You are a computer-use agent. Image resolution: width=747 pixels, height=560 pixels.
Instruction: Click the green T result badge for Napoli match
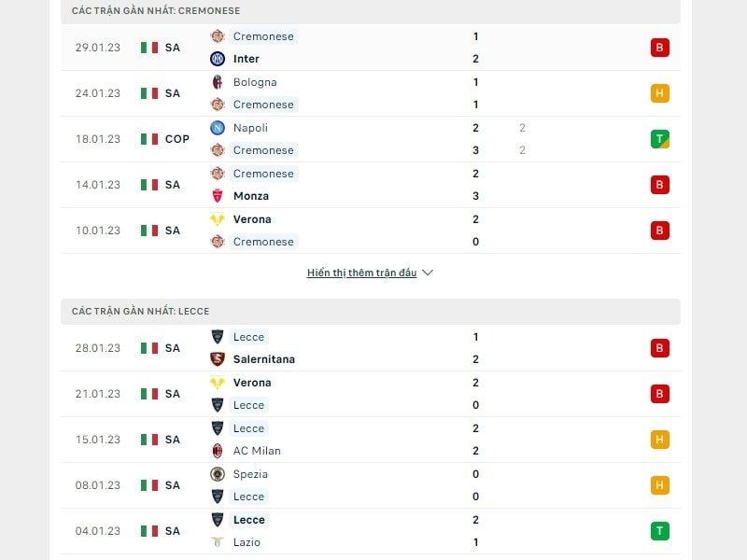click(660, 139)
